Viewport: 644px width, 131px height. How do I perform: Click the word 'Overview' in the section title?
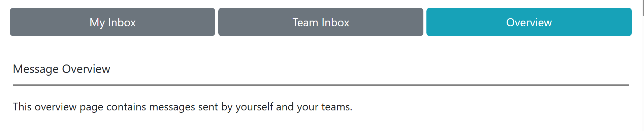[x=86, y=69]
